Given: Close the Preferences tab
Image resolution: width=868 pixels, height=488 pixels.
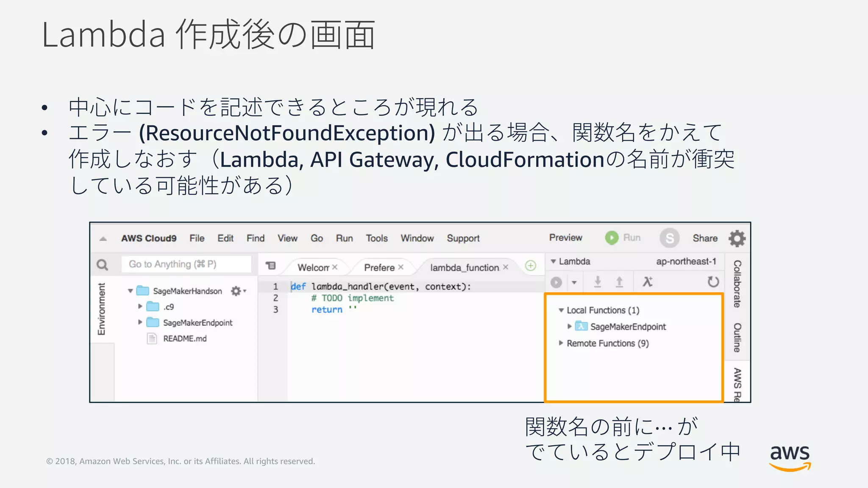Looking at the screenshot, I should click(401, 267).
